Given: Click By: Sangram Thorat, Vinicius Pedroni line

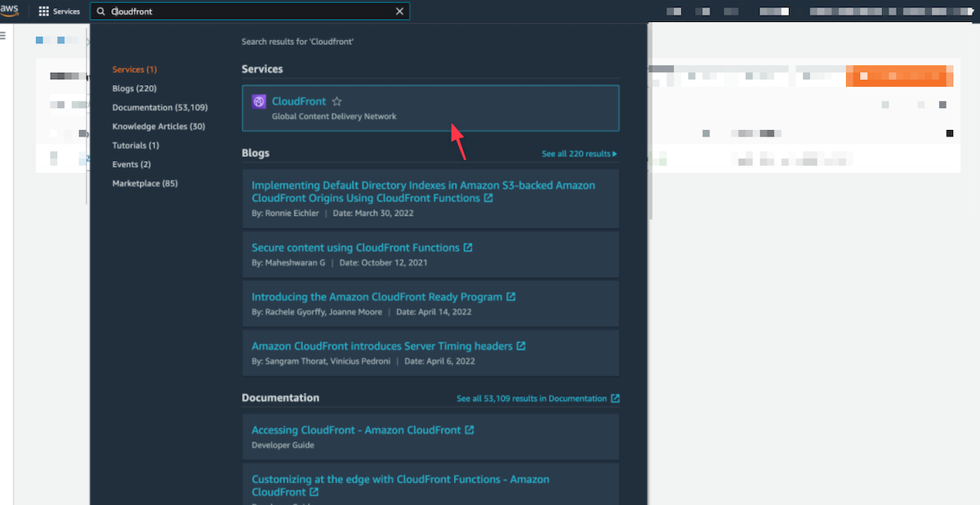Looking at the screenshot, I should tap(320, 360).
